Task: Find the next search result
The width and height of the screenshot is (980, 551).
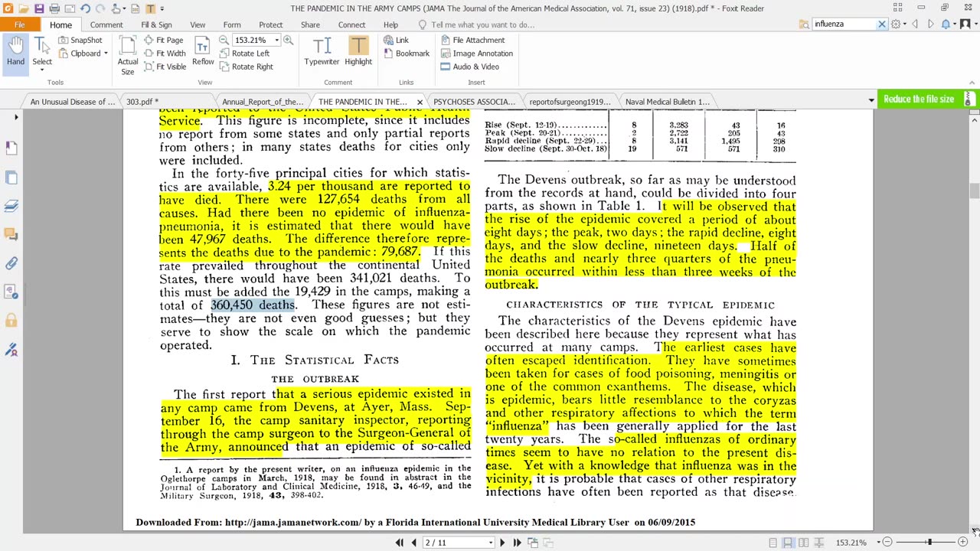Action: coord(931,24)
